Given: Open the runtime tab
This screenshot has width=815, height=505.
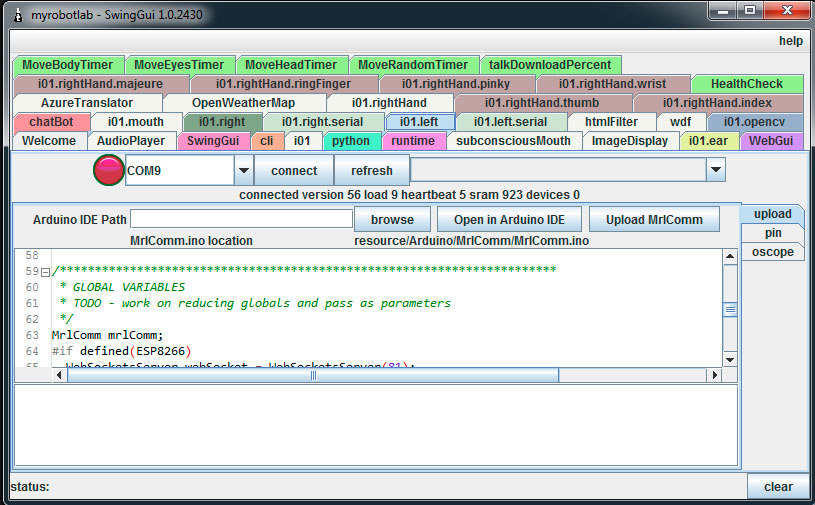Looking at the screenshot, I should (413, 141).
